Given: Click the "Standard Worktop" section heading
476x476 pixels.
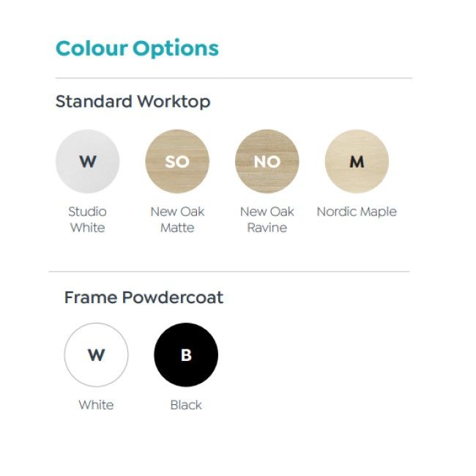Looking at the screenshot, I should click(133, 101).
